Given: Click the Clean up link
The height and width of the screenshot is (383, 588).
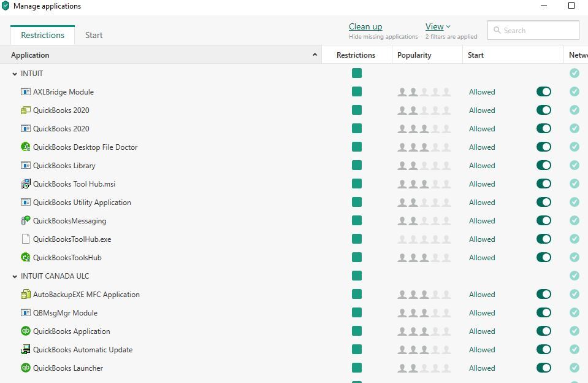Looking at the screenshot, I should (x=365, y=26).
